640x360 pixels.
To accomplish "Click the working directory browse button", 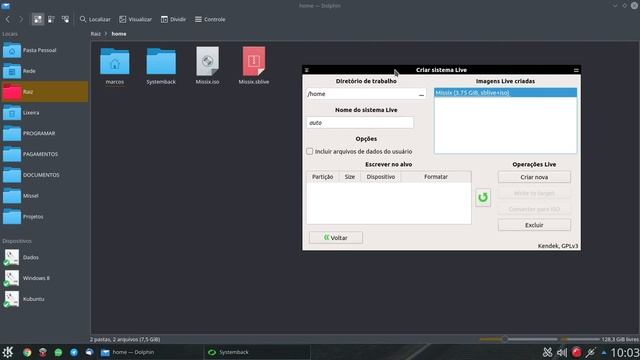I will [x=421, y=94].
